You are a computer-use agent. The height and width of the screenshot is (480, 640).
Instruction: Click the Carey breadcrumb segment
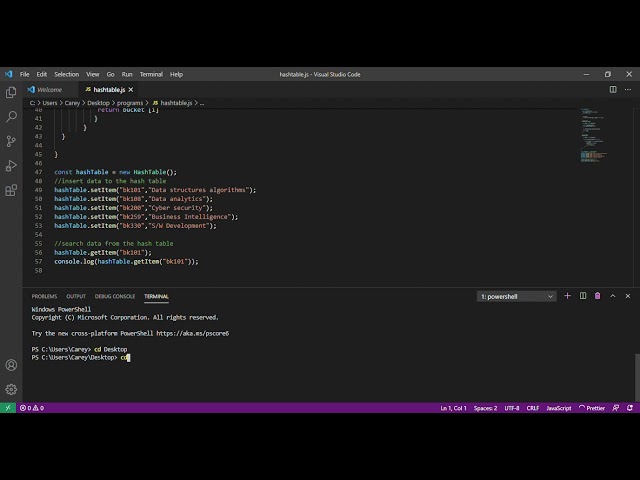pos(72,103)
